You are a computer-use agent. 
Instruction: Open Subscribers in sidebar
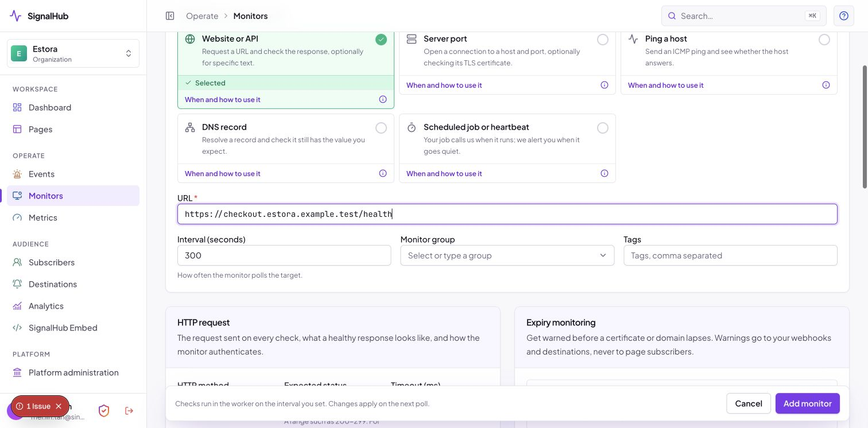[x=73, y=262]
